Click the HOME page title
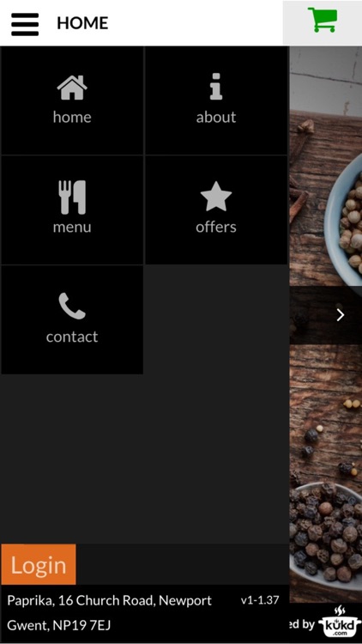Screen dimensions: 362x644 pyautogui.click(x=82, y=23)
